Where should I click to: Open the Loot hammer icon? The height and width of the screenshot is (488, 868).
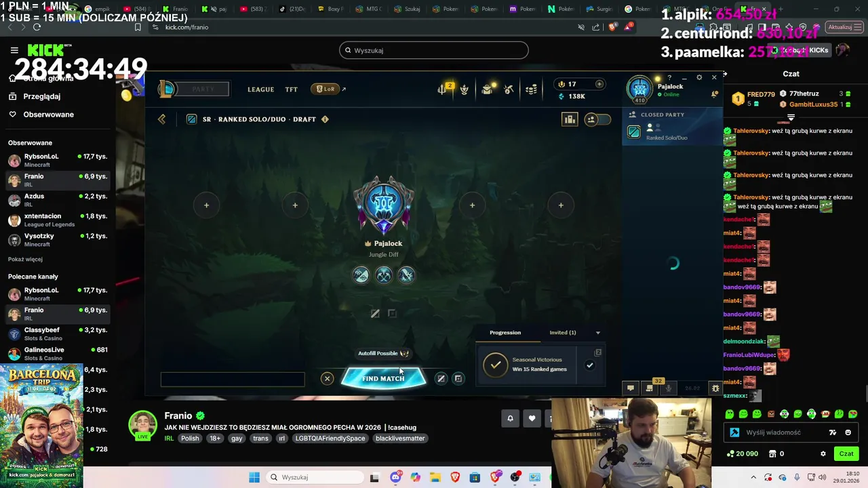(509, 89)
